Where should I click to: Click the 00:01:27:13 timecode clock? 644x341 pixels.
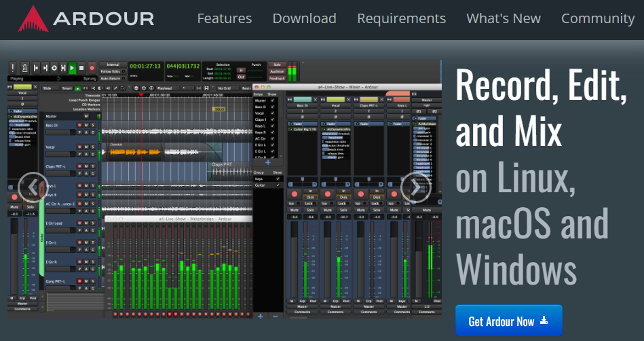(145, 66)
